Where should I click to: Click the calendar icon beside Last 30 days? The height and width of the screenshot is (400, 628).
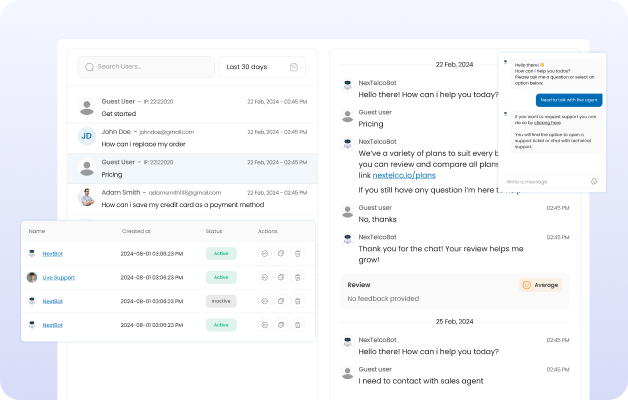click(x=294, y=67)
